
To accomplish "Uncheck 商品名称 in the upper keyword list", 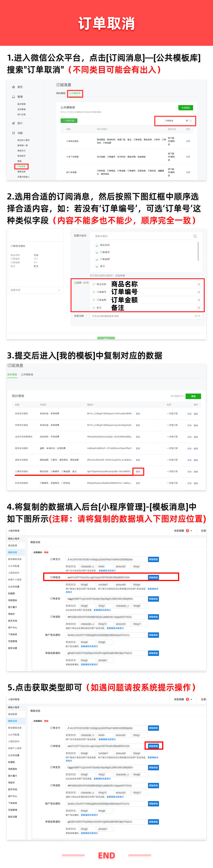I will (97, 245).
